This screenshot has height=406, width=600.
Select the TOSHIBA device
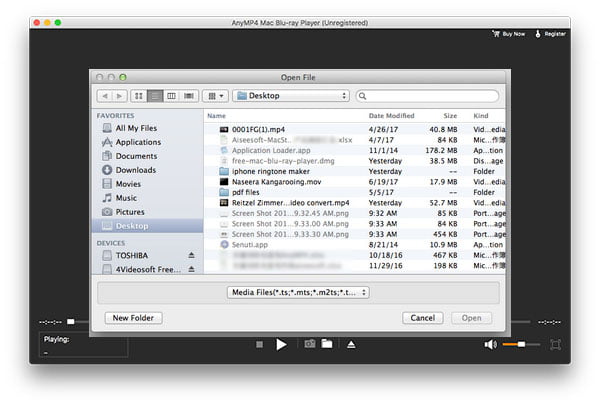pos(132,255)
